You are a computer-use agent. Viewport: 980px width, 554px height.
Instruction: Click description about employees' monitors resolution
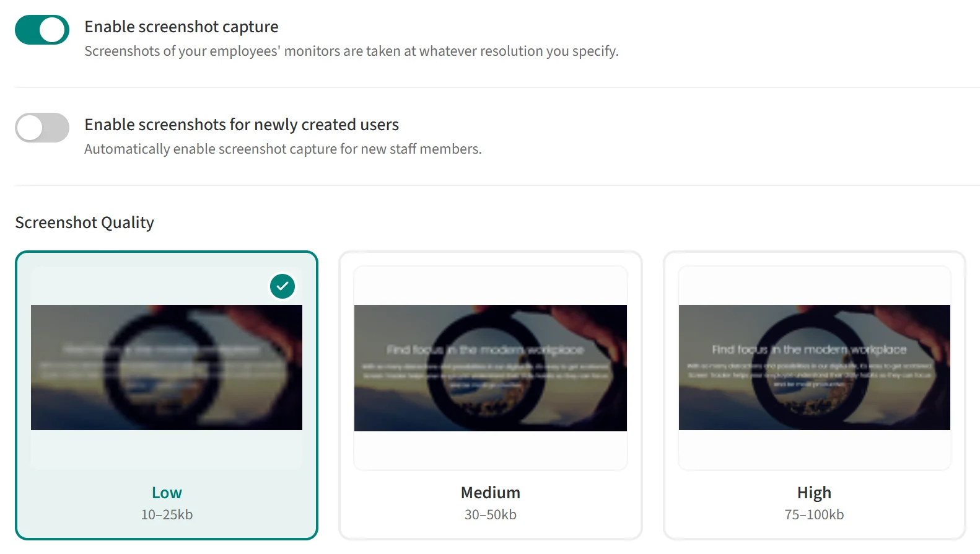coord(351,51)
